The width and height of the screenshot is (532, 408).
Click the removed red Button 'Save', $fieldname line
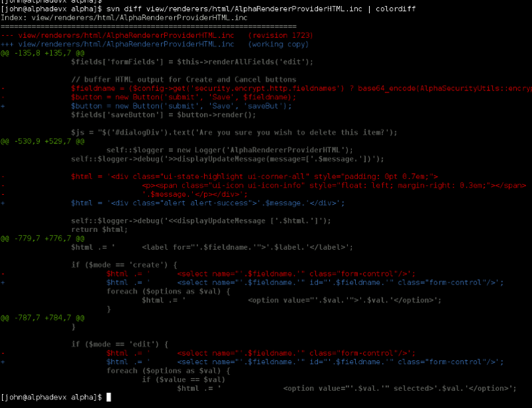(184, 97)
